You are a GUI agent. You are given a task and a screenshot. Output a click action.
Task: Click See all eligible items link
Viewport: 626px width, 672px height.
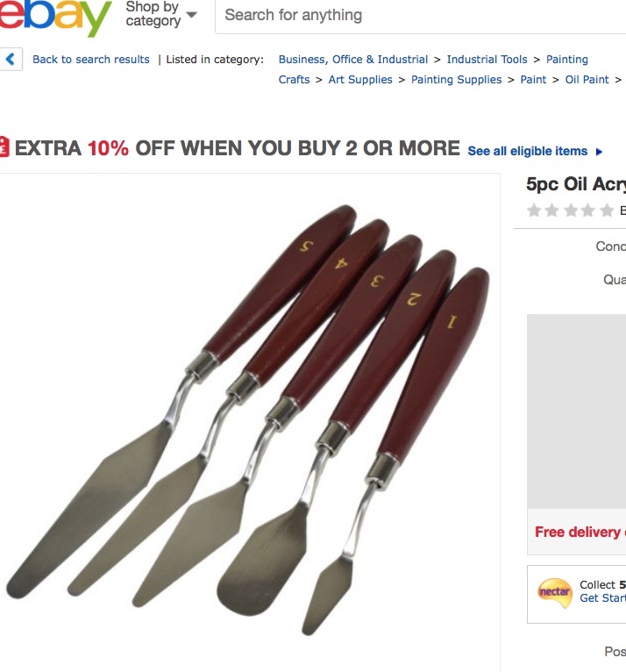527,151
